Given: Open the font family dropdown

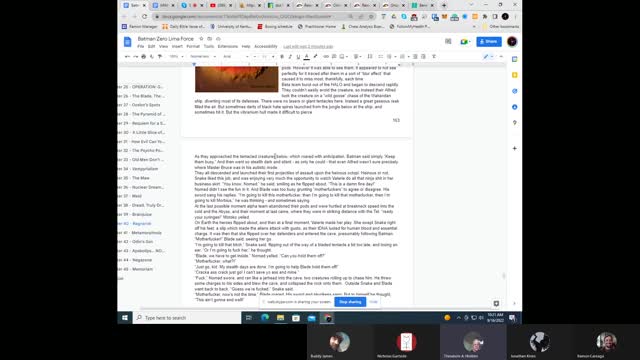Looking at the screenshot, I should [x=236, y=56].
